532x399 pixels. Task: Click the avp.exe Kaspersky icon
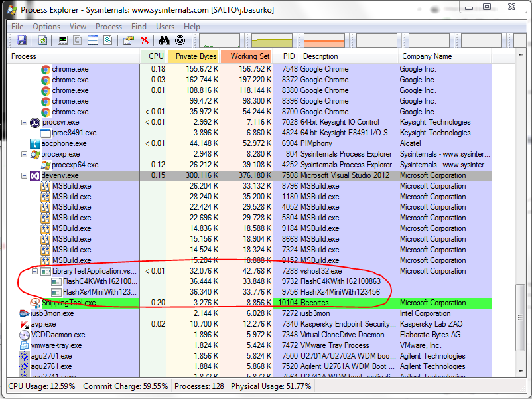tap(24, 324)
